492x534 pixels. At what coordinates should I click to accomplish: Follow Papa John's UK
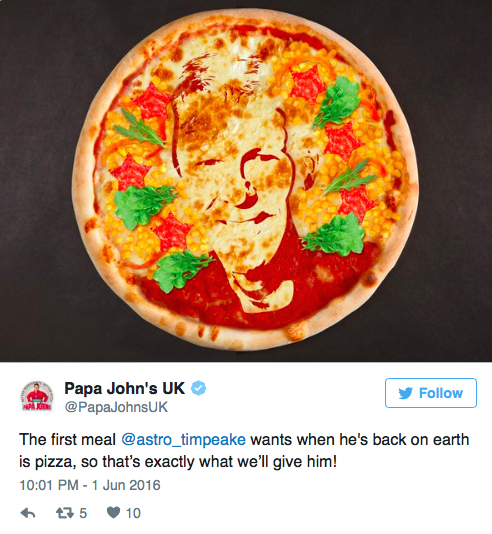(x=431, y=393)
